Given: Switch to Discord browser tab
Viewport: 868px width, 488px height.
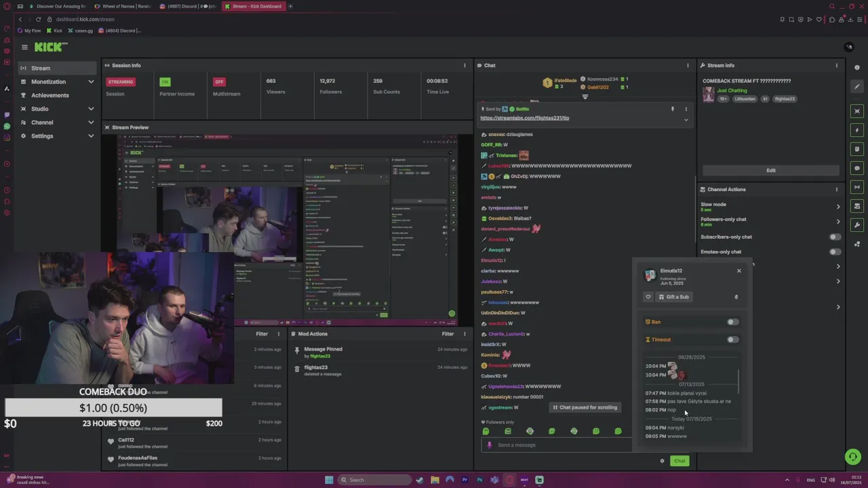Looking at the screenshot, I should [x=187, y=6].
